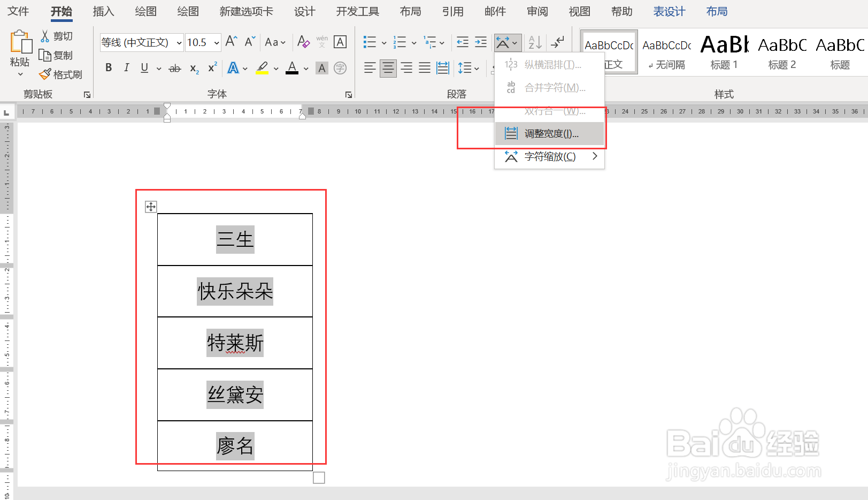The width and height of the screenshot is (868, 500).
Task: Toggle italic formatting
Action: [126, 68]
